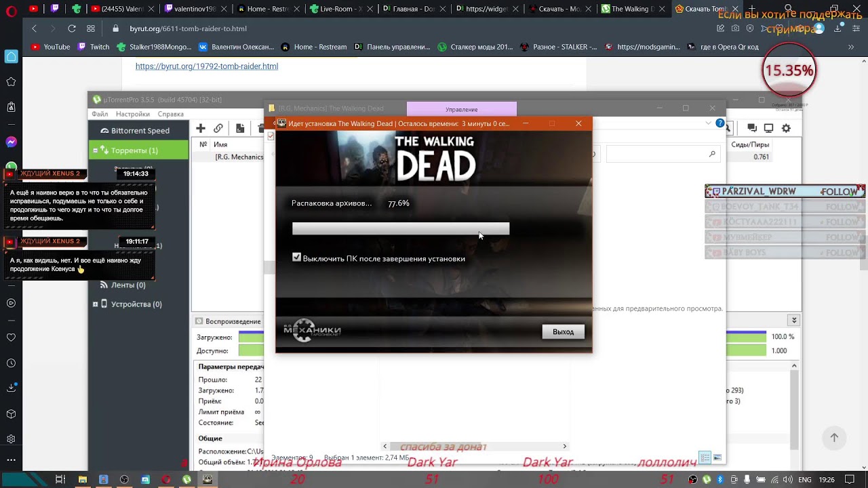Open Opera sidebar heart pinboards icon
Image resolution: width=868 pixels, height=488 pixels.
coord(11,338)
